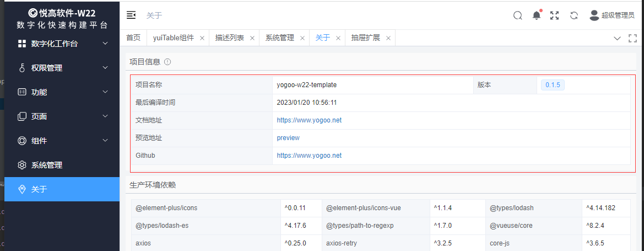Switch to the 首页 tab
This screenshot has width=644, height=251.
[133, 38]
